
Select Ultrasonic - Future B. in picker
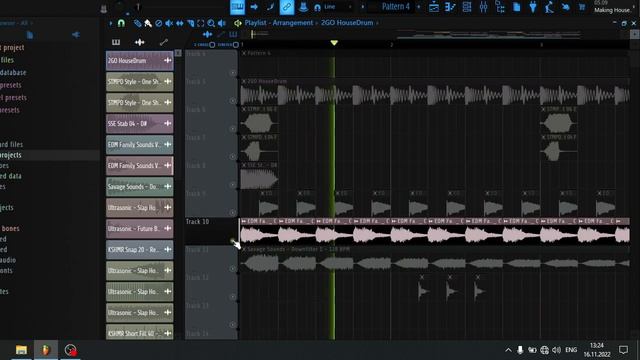pos(140,229)
